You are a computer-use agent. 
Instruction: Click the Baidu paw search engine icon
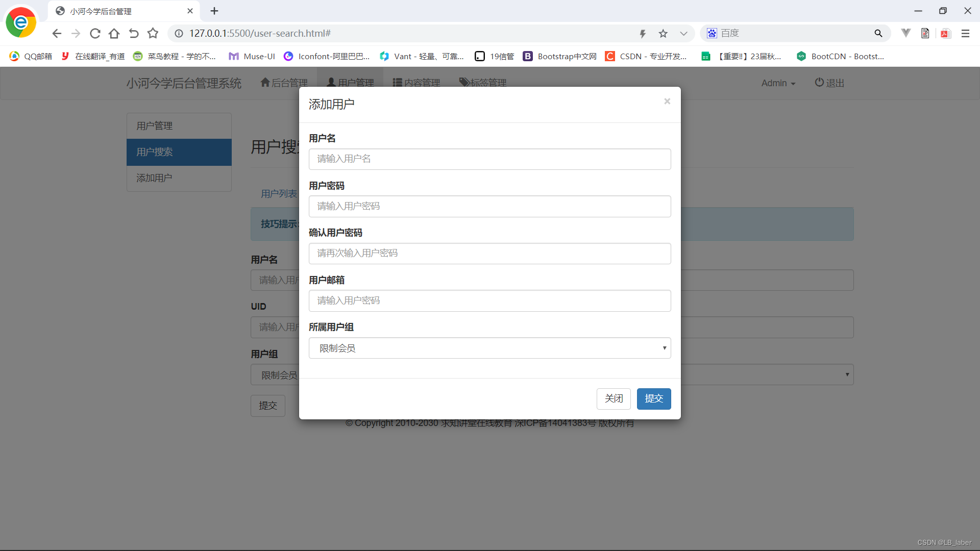pos(712,33)
